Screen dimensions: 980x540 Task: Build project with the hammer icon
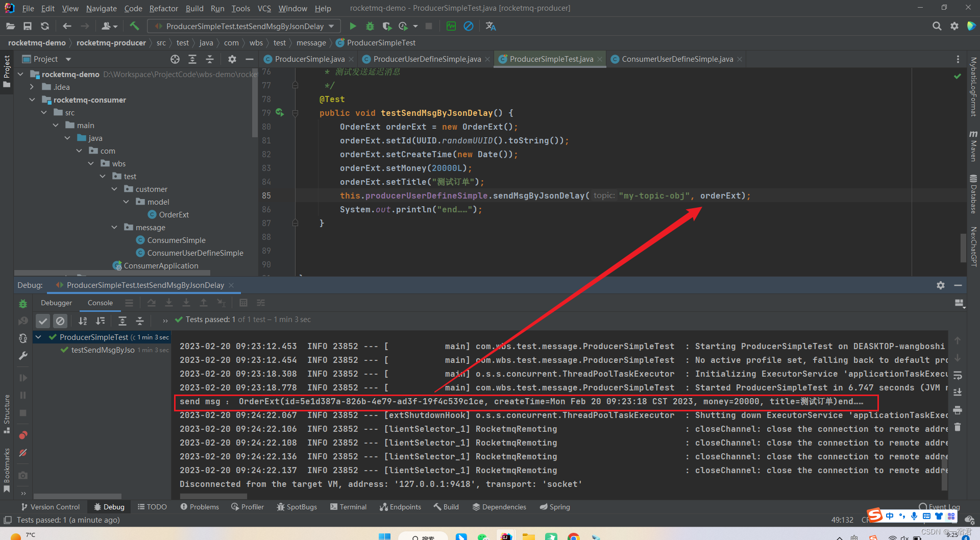click(x=134, y=26)
